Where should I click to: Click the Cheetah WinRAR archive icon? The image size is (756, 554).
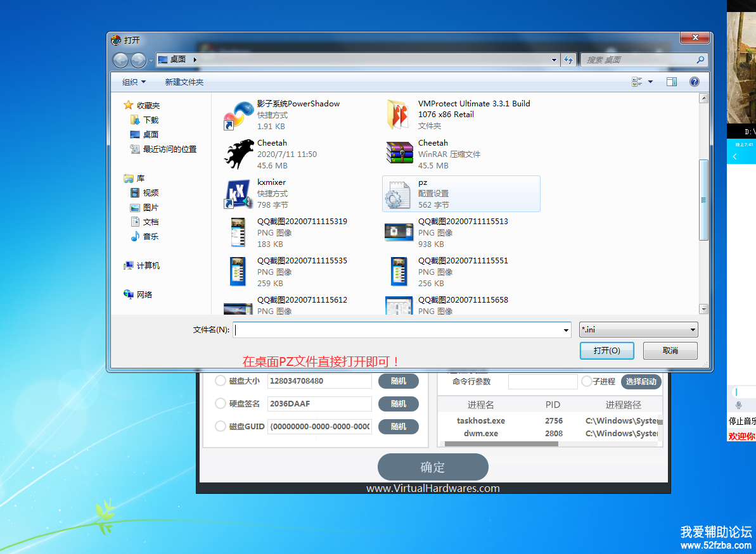click(399, 154)
